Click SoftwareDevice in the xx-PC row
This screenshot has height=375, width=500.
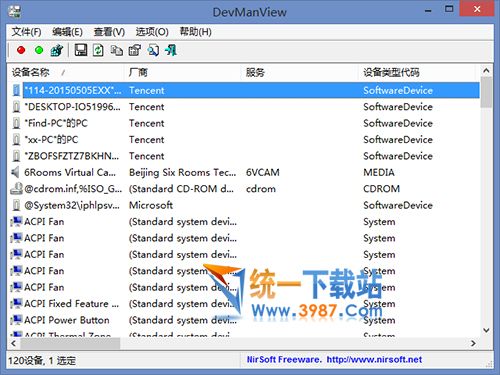click(398, 140)
